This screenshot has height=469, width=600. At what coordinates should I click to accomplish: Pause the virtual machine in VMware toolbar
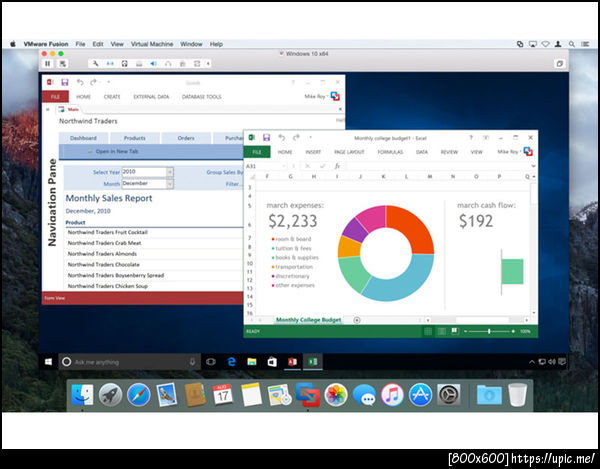tap(48, 64)
